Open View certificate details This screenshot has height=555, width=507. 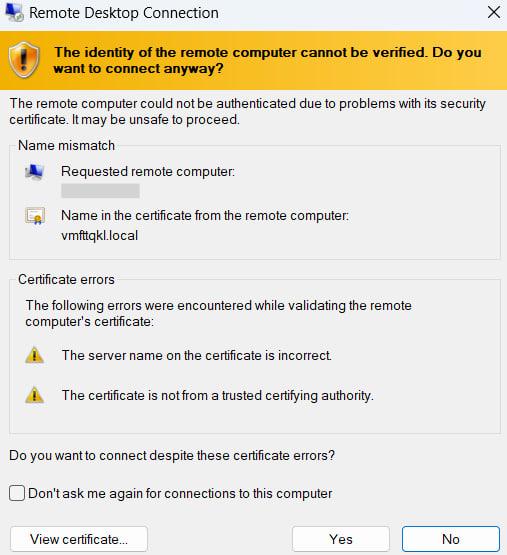tap(79, 539)
